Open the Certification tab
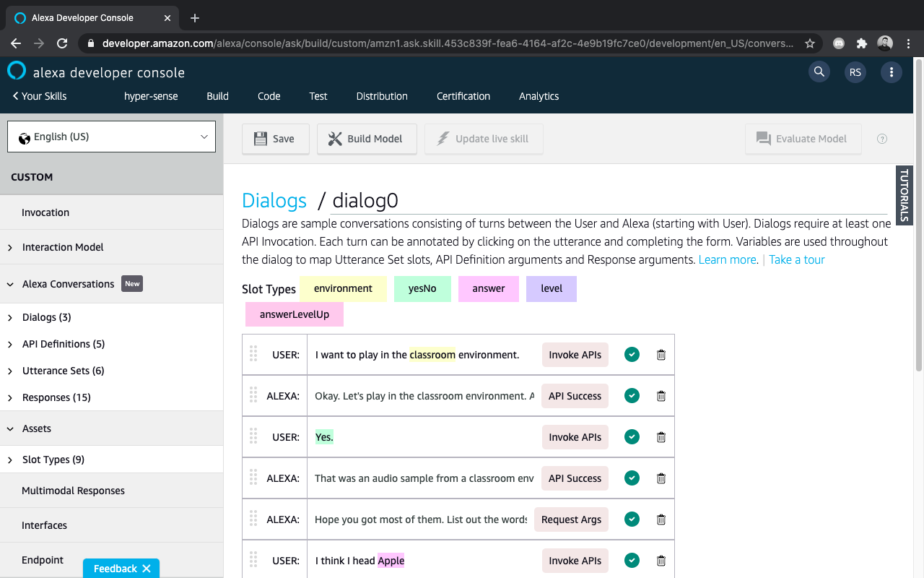924x578 pixels. (x=463, y=96)
